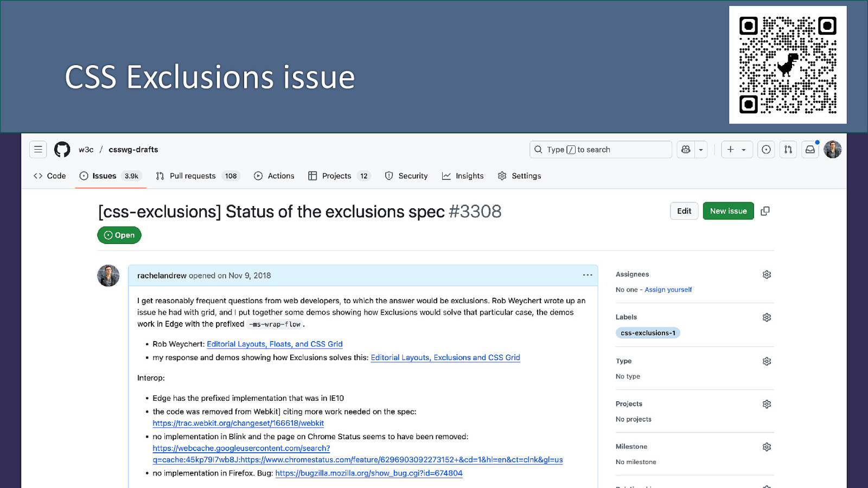Open the repository Settings tab
Screen dimensions: 868x488
(x=520, y=176)
